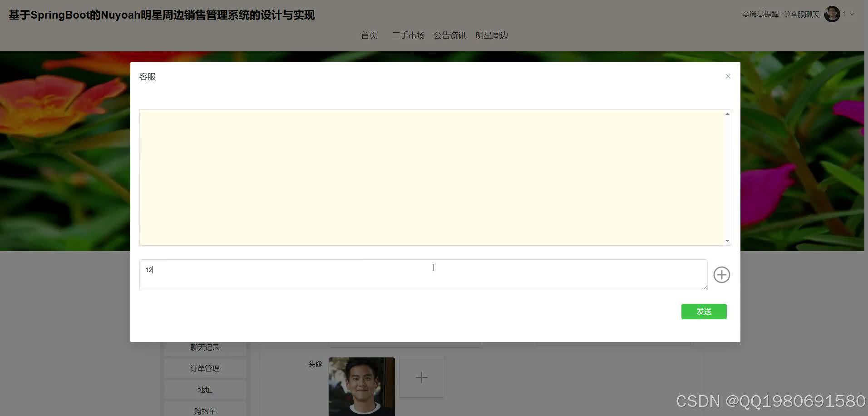Viewport: 868px width, 416px height.
Task: Open the 购物车 sidebar entry
Action: pos(204,410)
